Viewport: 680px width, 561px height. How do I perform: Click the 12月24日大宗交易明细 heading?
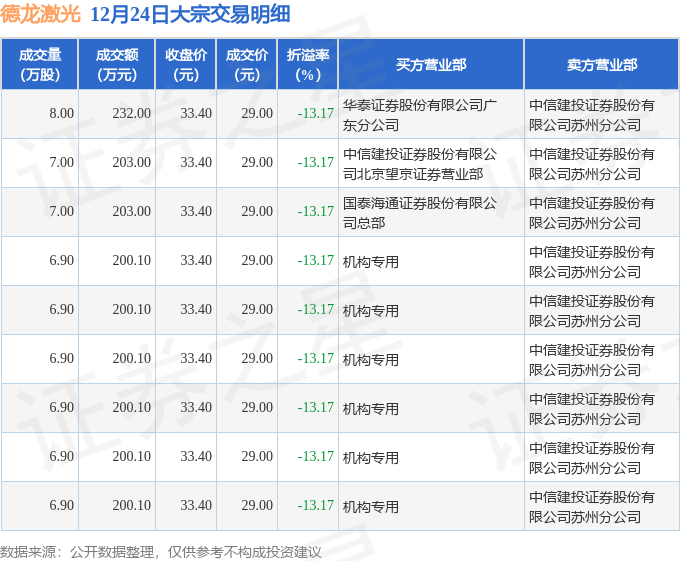(x=190, y=14)
